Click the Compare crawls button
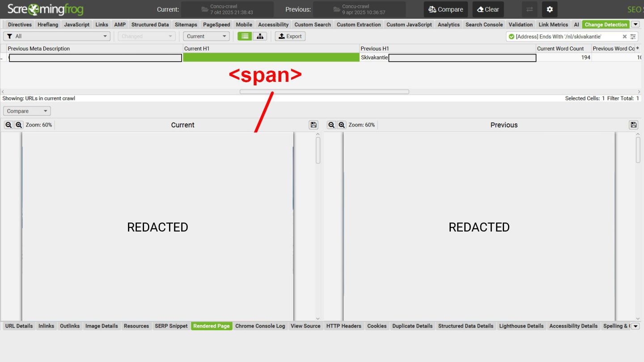This screenshot has width=644, height=362. (445, 9)
